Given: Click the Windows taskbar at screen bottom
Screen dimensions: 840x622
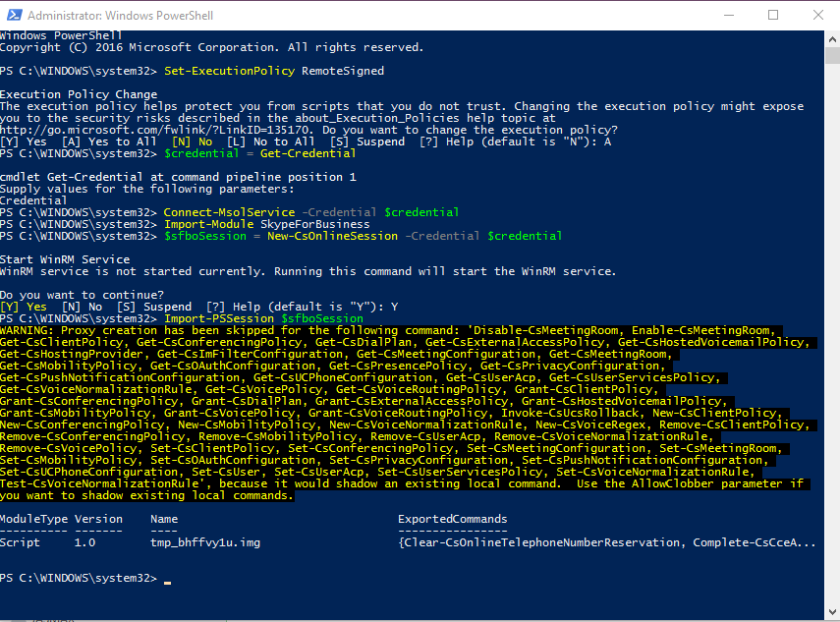Looking at the screenshot, I should pyautogui.click(x=420, y=618).
